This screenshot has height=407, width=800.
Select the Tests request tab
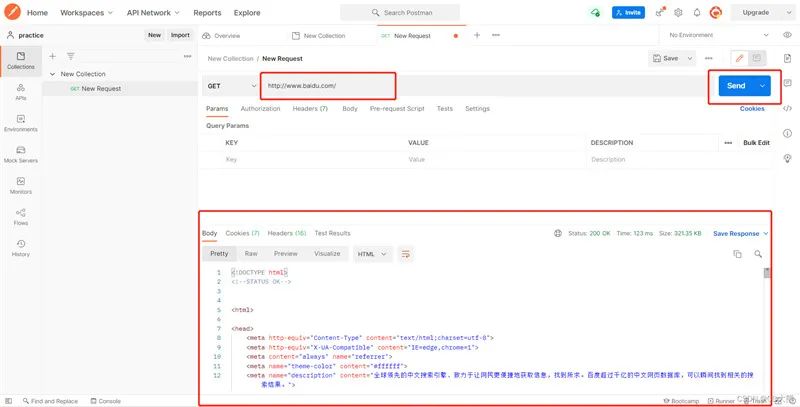pyautogui.click(x=444, y=109)
